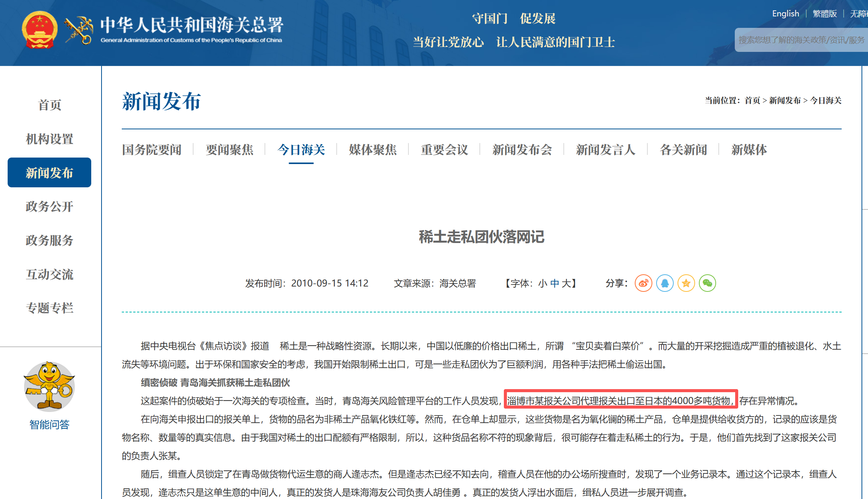Screen dimensions: 868x499
Task: Click the customs key emblem logo
Action: pos(79,31)
